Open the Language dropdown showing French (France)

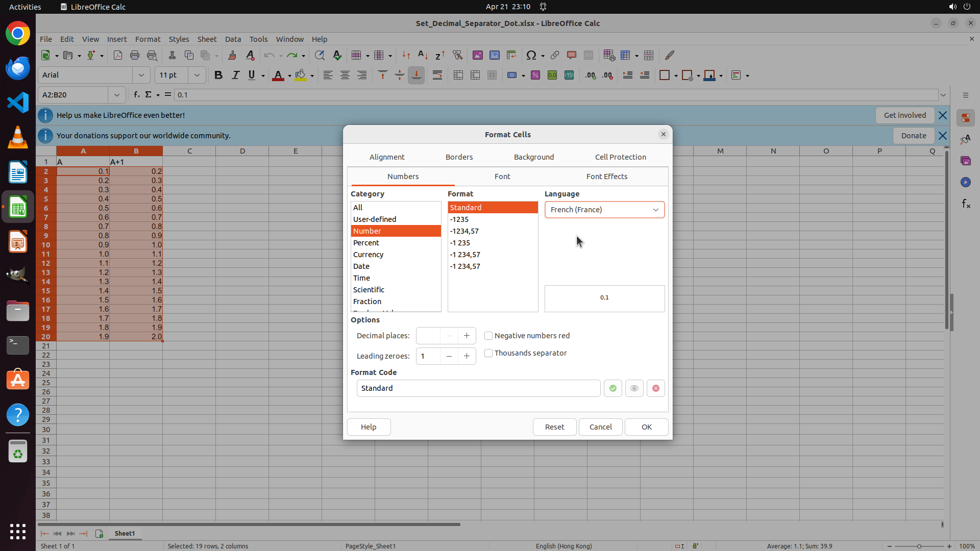pyautogui.click(x=604, y=210)
